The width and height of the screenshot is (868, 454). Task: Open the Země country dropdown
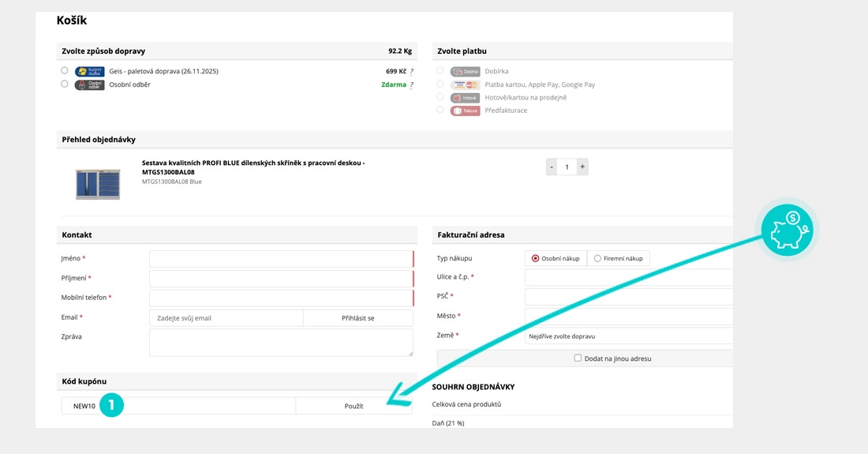tap(629, 336)
